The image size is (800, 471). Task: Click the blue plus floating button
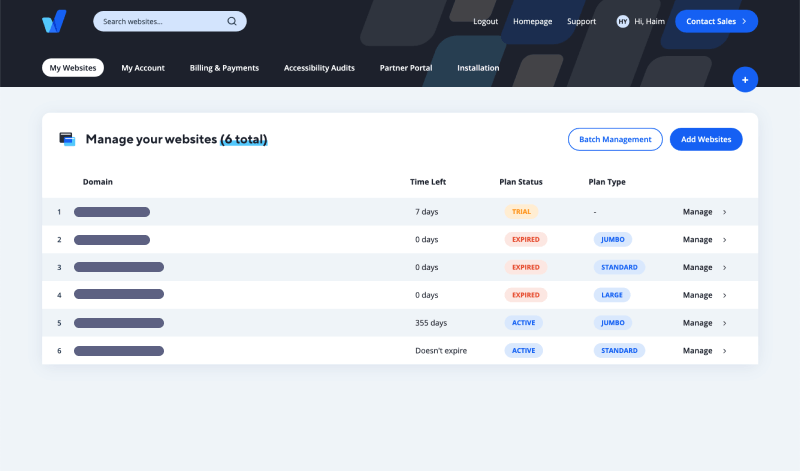point(745,80)
